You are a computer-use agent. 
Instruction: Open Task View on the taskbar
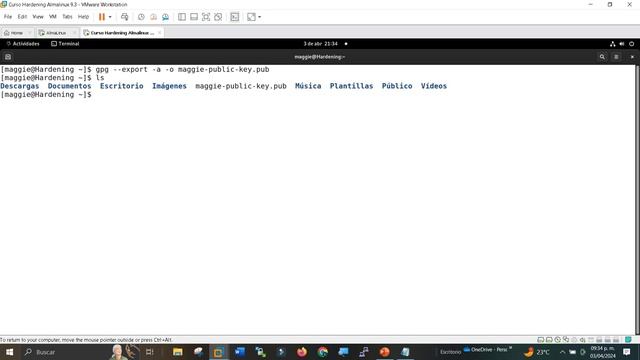pos(150,352)
